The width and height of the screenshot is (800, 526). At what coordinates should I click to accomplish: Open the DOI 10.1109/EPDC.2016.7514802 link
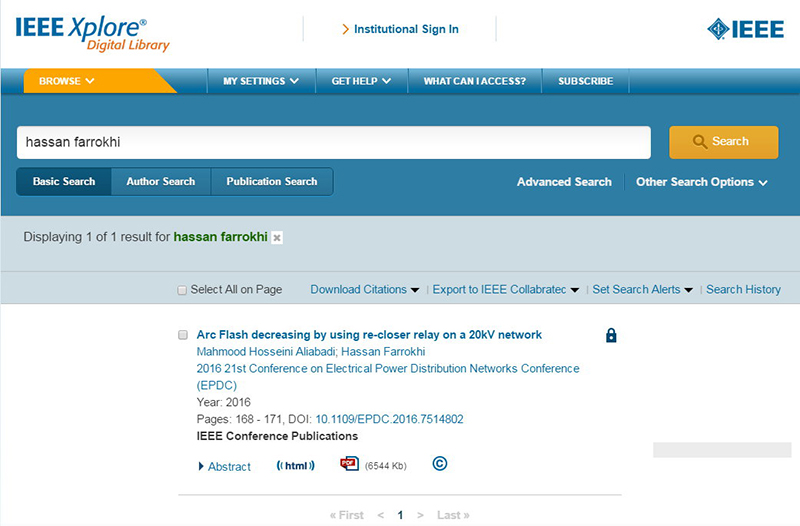pyautogui.click(x=389, y=419)
